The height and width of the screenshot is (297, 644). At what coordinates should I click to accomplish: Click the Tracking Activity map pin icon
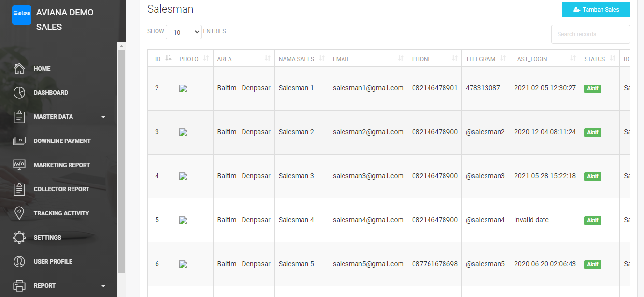(x=19, y=213)
